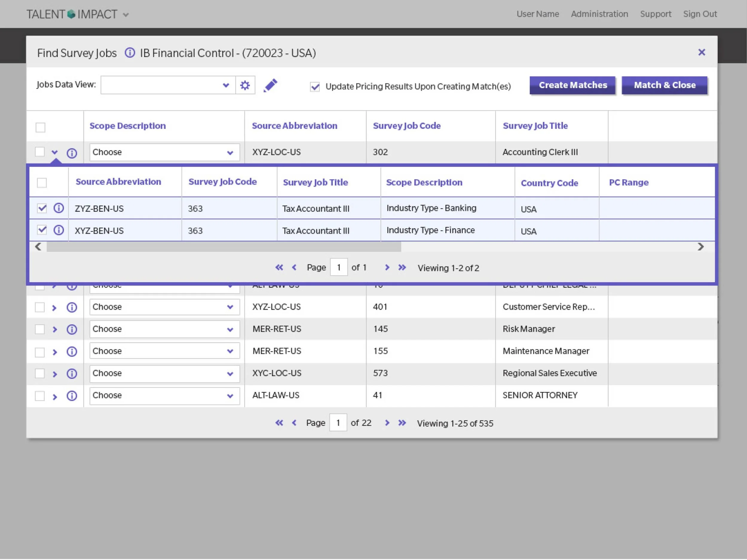Open Choose dropdown for Regional Sales Executive
The width and height of the screenshot is (747, 560).
click(x=164, y=374)
